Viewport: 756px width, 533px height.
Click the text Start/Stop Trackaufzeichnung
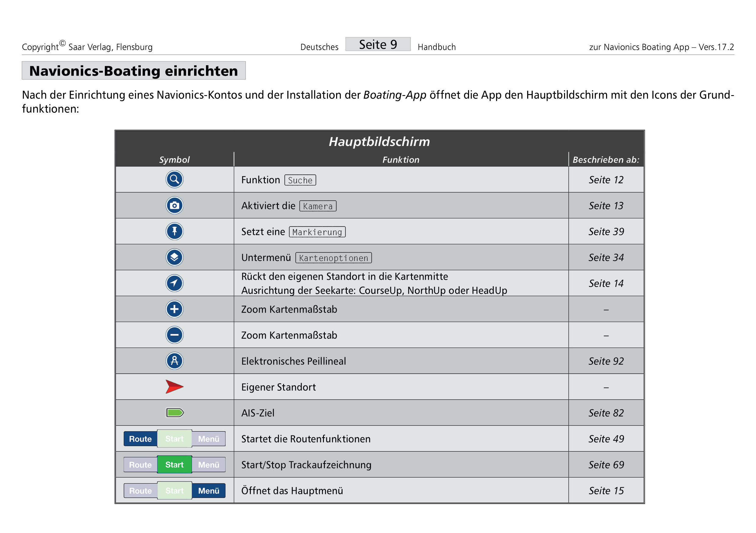coord(306,465)
